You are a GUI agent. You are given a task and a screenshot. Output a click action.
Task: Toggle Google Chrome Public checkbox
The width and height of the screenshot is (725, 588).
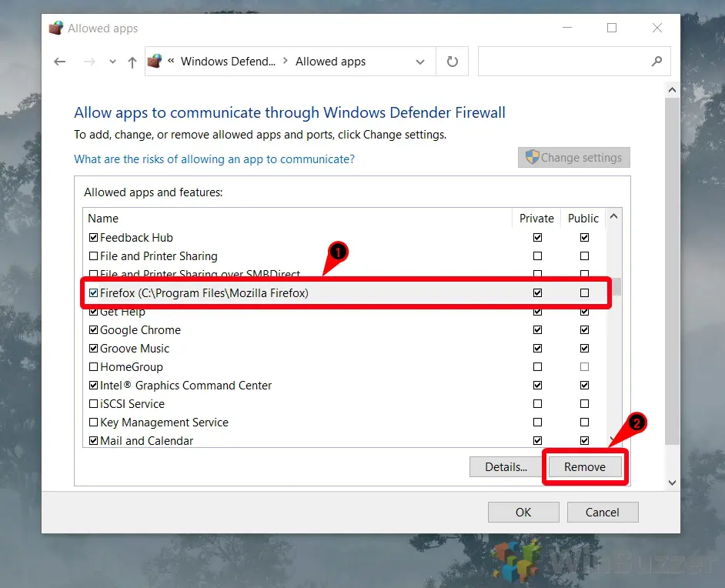(x=584, y=330)
